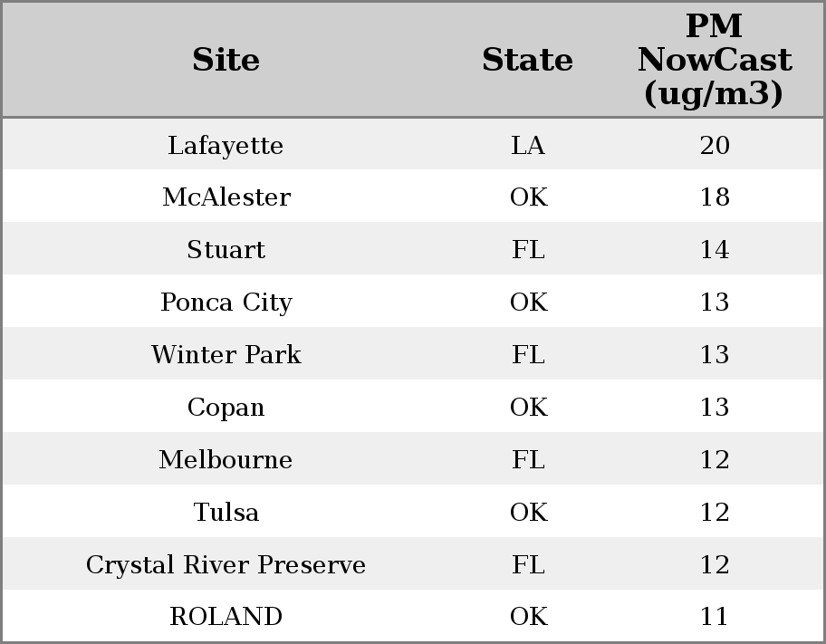Click the Stuart site name
Screen dimensions: 826x644
point(226,250)
